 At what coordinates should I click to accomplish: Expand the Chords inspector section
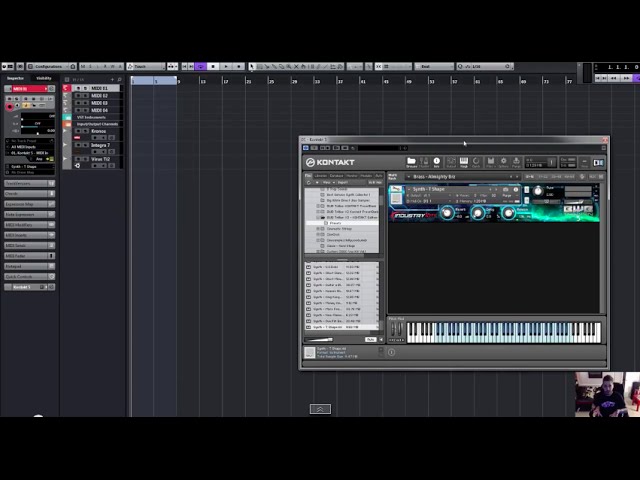[29, 194]
